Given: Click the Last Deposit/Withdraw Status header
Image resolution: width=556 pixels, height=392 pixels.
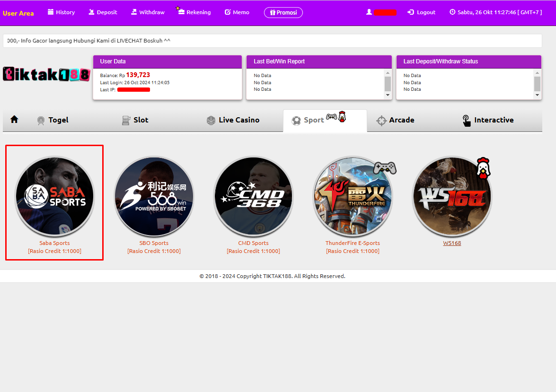Looking at the screenshot, I should click(x=469, y=61).
